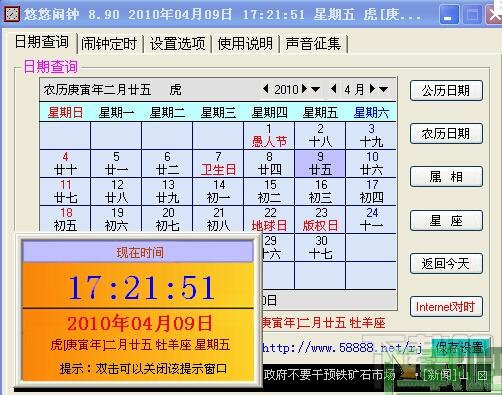Screen dimensions: 502x395
Task: Open the 设置选项 tab
Action: [177, 44]
